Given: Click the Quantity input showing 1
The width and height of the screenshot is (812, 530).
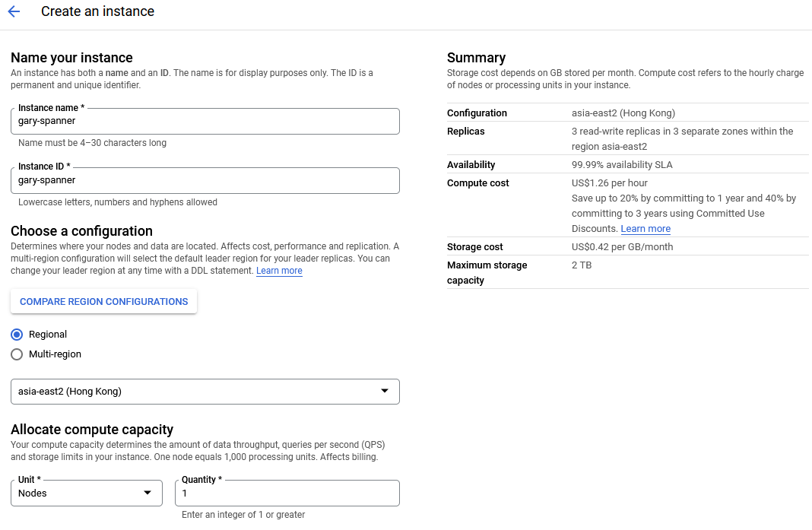Looking at the screenshot, I should (287, 493).
